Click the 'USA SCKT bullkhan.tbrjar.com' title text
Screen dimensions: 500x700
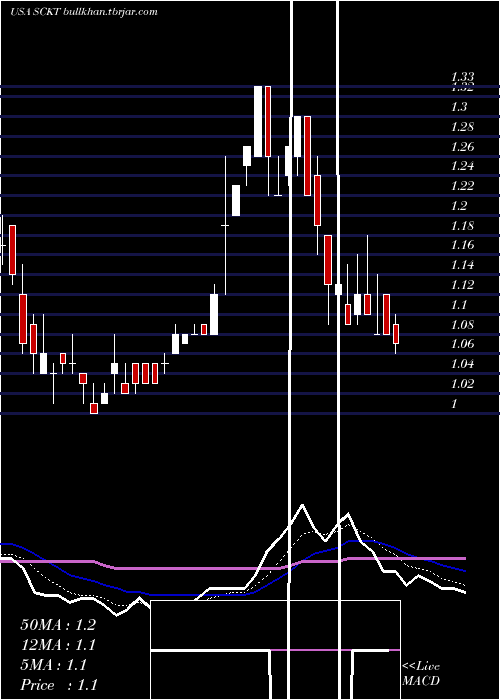pyautogui.click(x=84, y=12)
